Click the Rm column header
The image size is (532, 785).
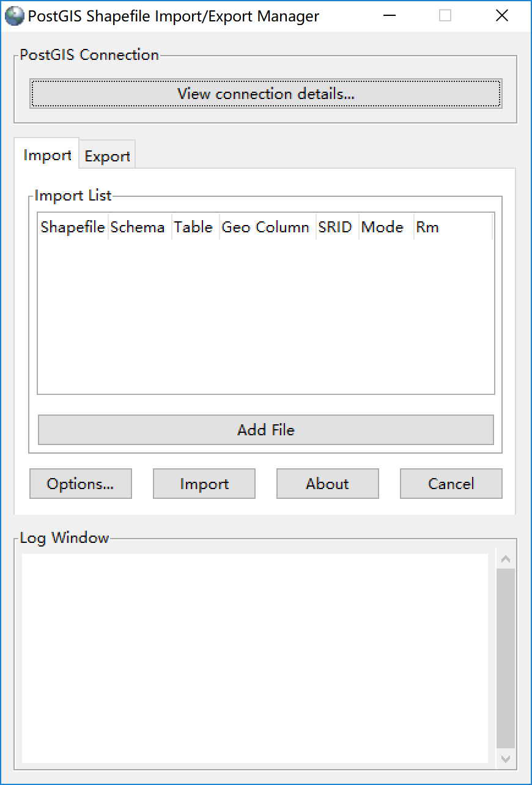[428, 227]
